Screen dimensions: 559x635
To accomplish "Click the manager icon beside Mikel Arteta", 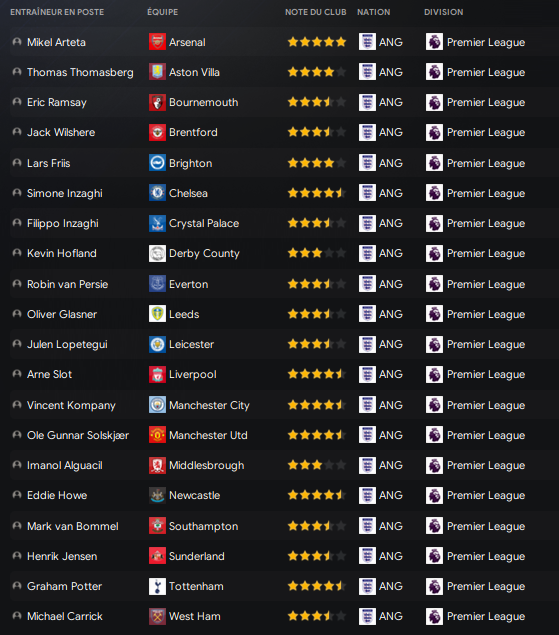I will point(17,42).
